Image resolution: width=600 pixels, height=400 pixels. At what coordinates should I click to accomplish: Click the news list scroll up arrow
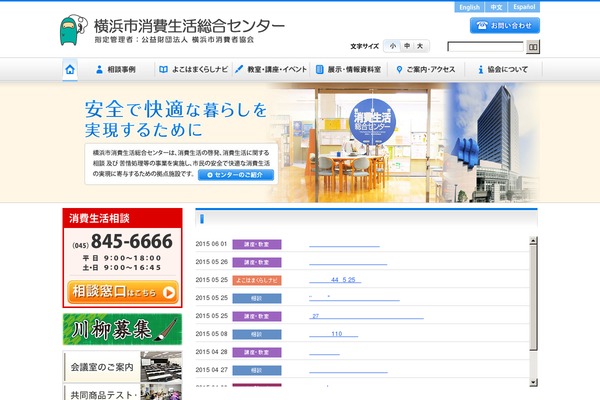533,241
